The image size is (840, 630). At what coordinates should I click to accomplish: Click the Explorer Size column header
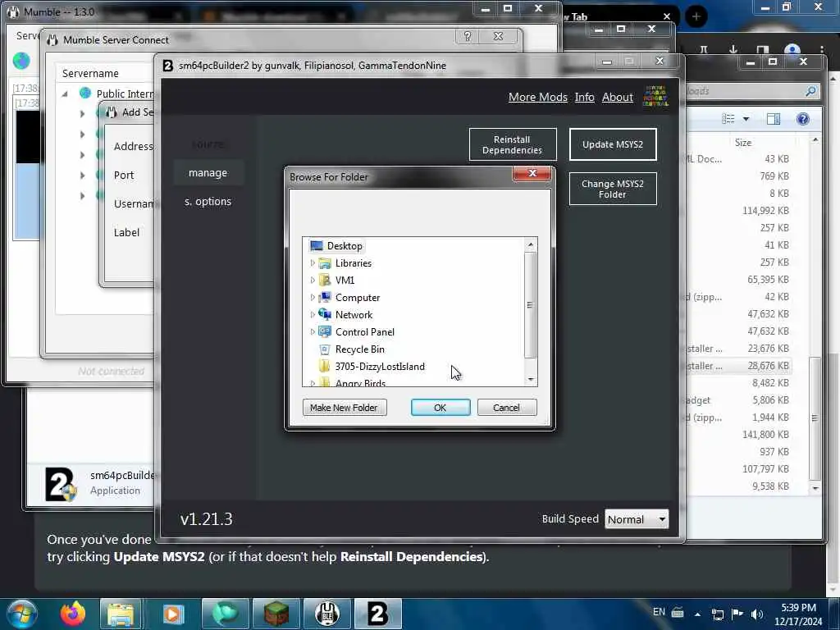tap(743, 143)
